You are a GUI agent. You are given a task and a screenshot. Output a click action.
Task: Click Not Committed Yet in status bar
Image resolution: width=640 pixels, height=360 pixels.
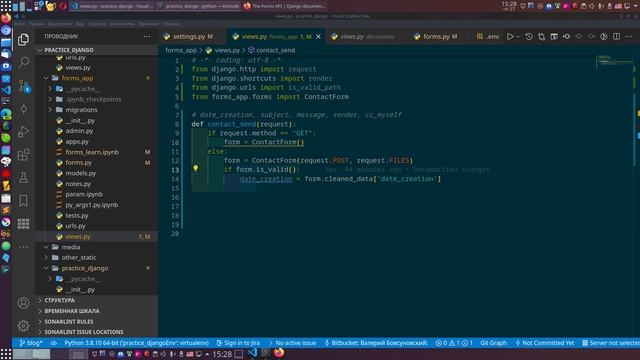click(x=544, y=343)
